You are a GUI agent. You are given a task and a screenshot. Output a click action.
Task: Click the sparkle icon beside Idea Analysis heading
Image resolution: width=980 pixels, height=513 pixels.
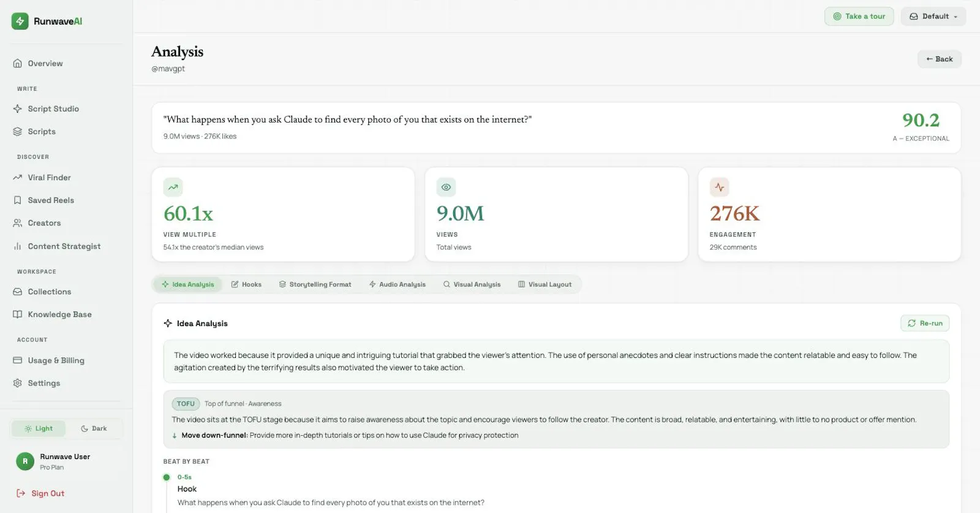168,324
